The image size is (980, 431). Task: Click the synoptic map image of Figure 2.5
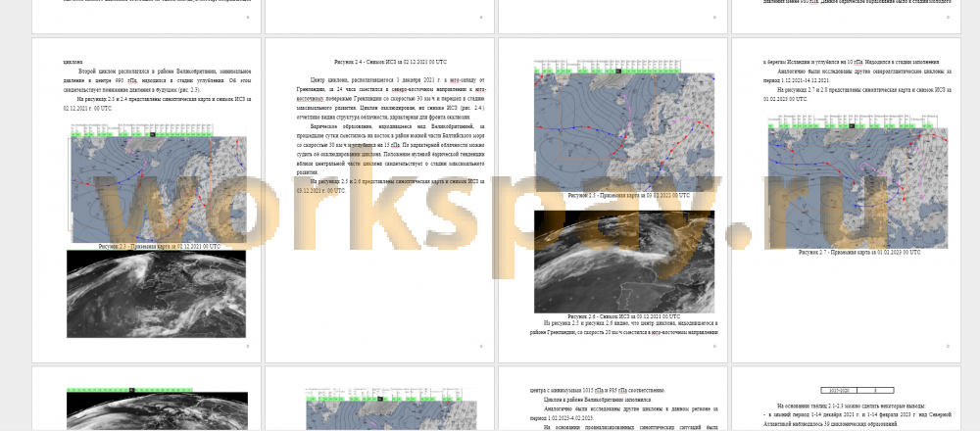click(624, 125)
